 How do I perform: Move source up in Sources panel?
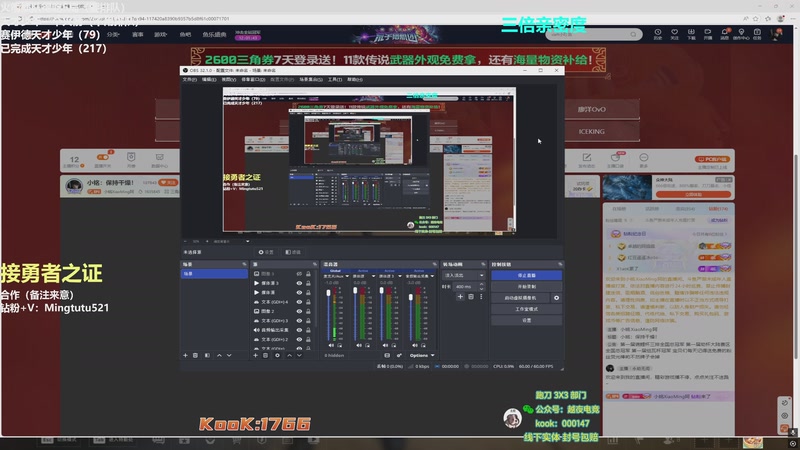tap(289, 355)
